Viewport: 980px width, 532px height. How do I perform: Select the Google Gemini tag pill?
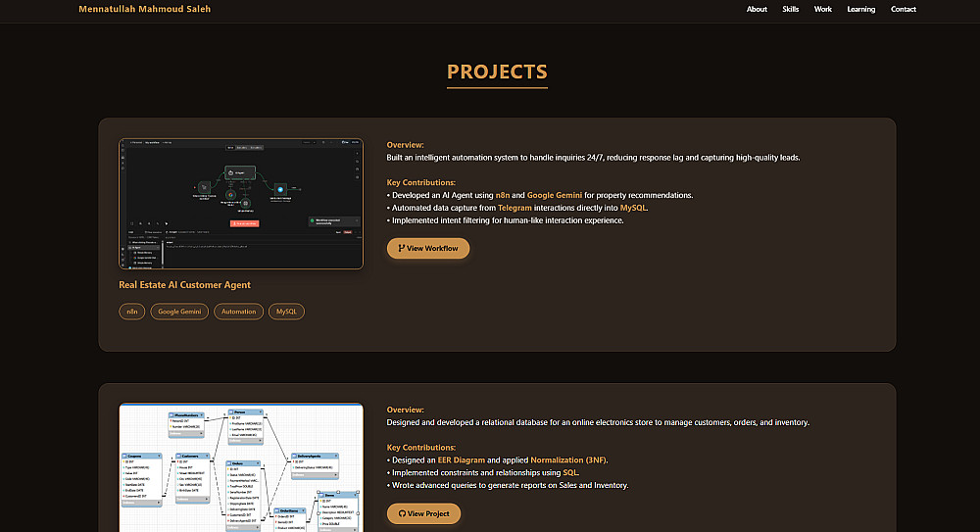[179, 312]
